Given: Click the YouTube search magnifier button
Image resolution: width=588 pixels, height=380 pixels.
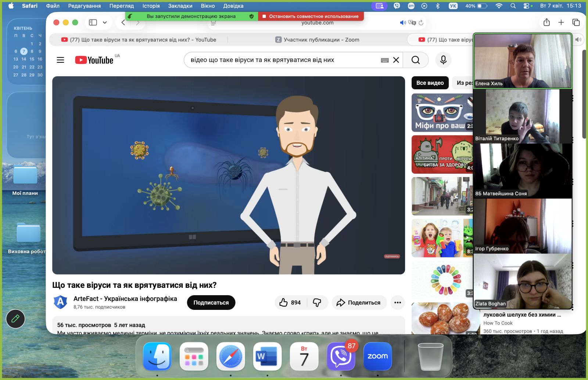Looking at the screenshot, I should [x=415, y=60].
